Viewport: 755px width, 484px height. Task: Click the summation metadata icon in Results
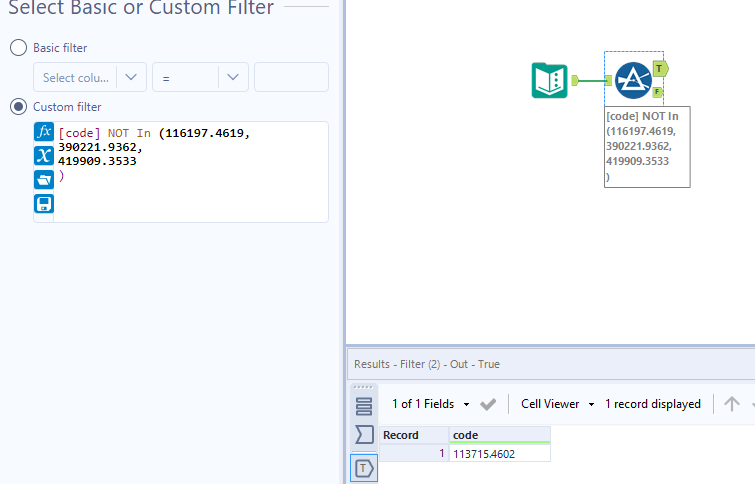point(364,434)
